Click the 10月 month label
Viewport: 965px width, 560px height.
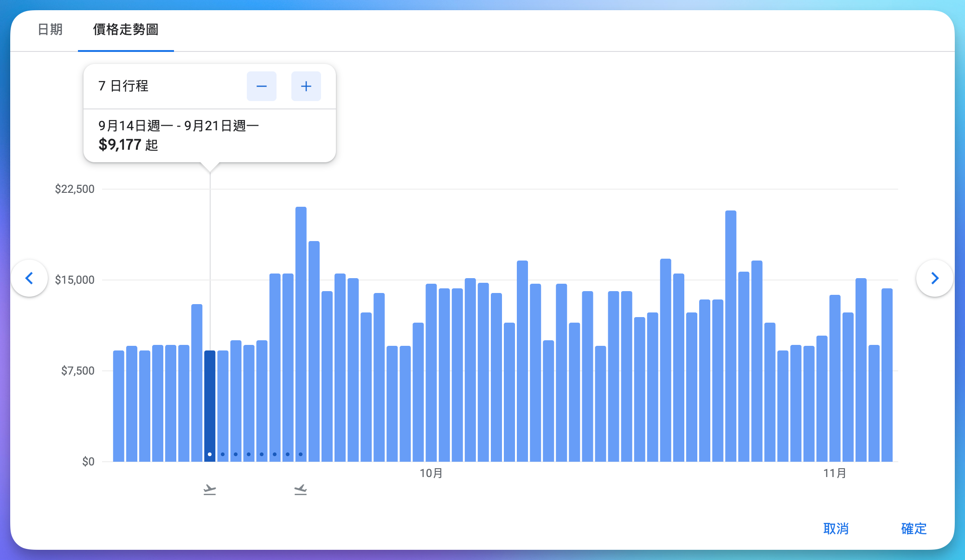tap(431, 473)
